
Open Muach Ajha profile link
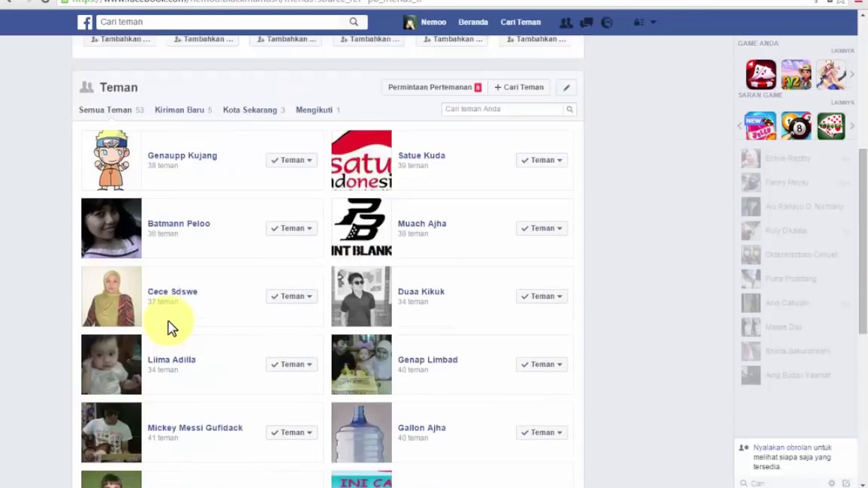422,224
